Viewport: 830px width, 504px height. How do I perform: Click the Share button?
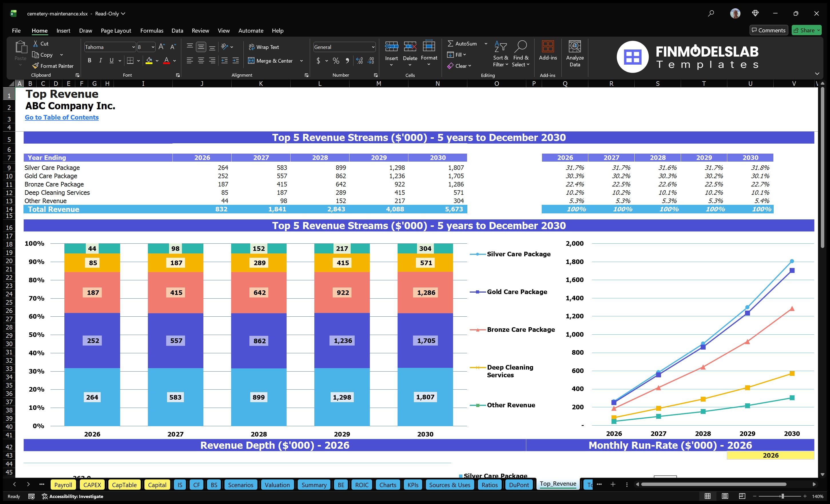806,30
